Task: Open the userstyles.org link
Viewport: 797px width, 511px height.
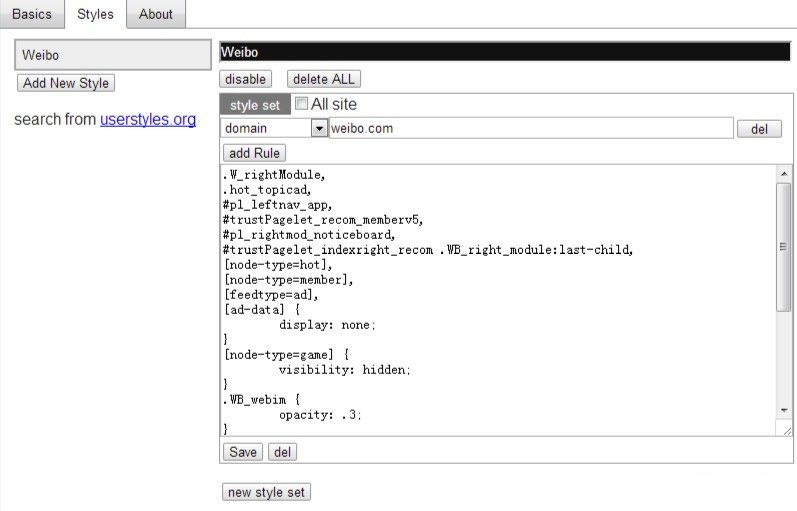Action: point(148,120)
